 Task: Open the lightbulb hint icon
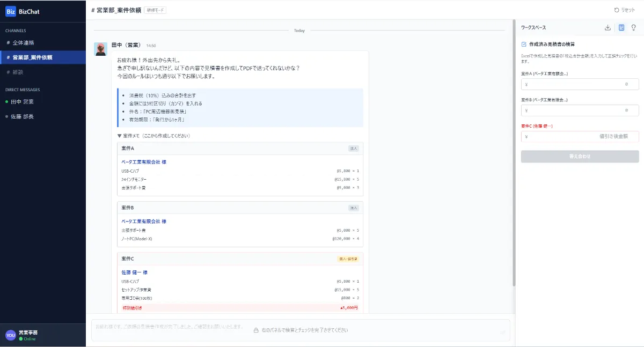coord(634,28)
